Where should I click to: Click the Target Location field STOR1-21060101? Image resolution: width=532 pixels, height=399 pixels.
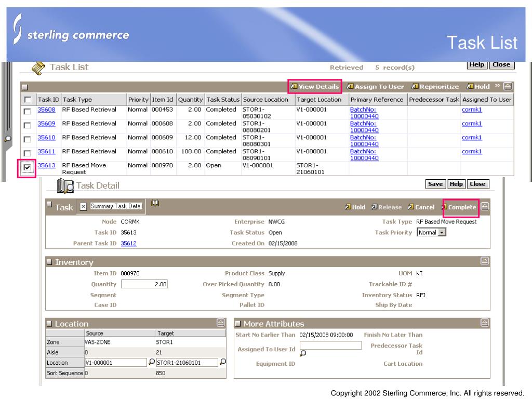coord(187,363)
